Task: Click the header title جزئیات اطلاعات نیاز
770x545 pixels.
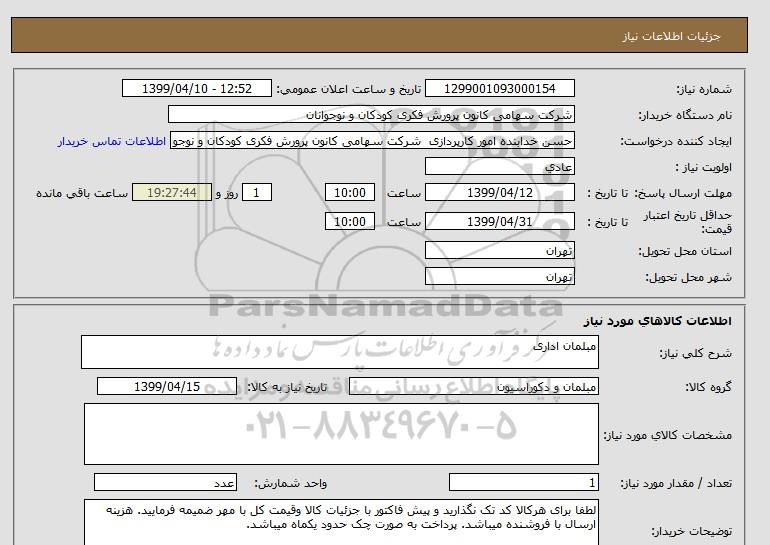Action: coord(671,36)
